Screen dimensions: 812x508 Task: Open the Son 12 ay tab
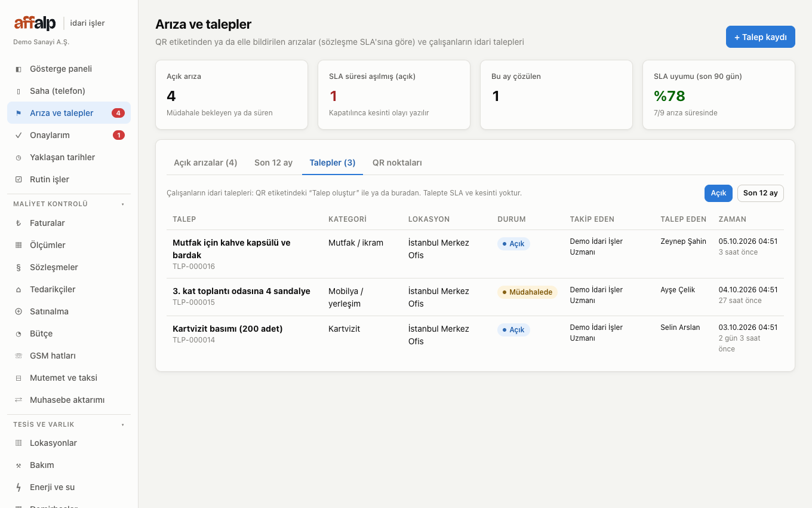[x=273, y=163]
